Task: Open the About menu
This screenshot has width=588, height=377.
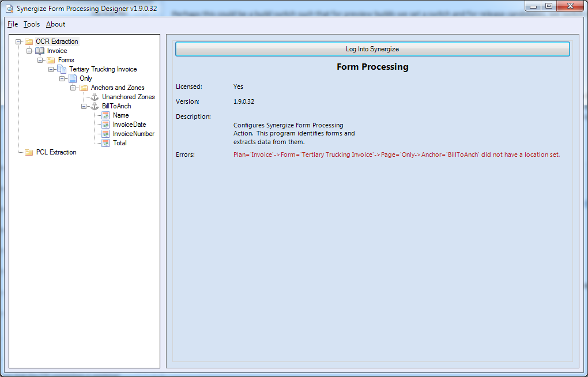Action: 55,24
